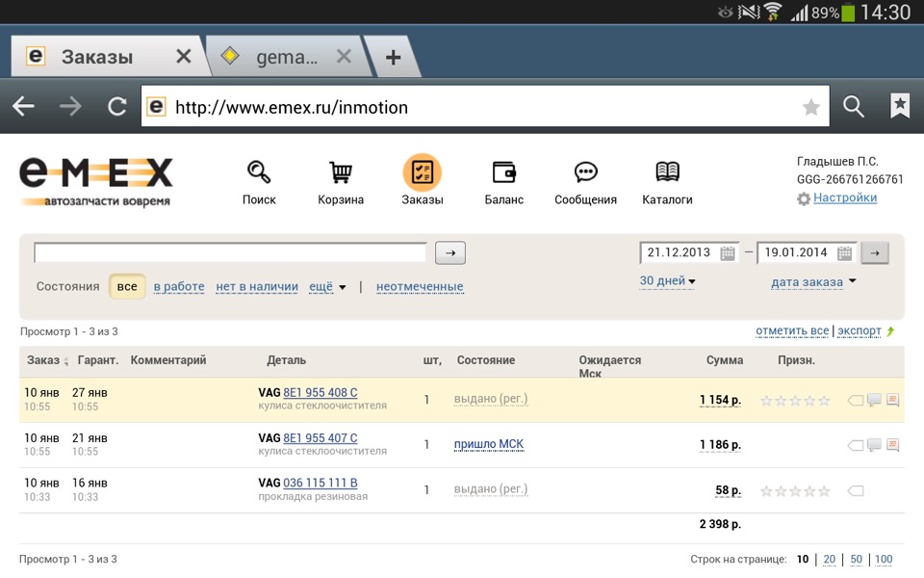Open start date calendar picker
Screen dimensions: 924x578
(x=729, y=253)
